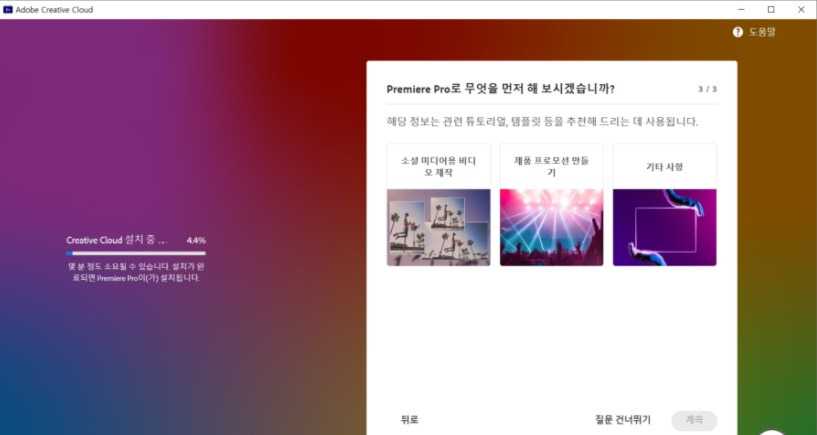Image resolution: width=817 pixels, height=435 pixels.
Task: Click the concert lights promotion thumbnail
Action: pos(551,227)
